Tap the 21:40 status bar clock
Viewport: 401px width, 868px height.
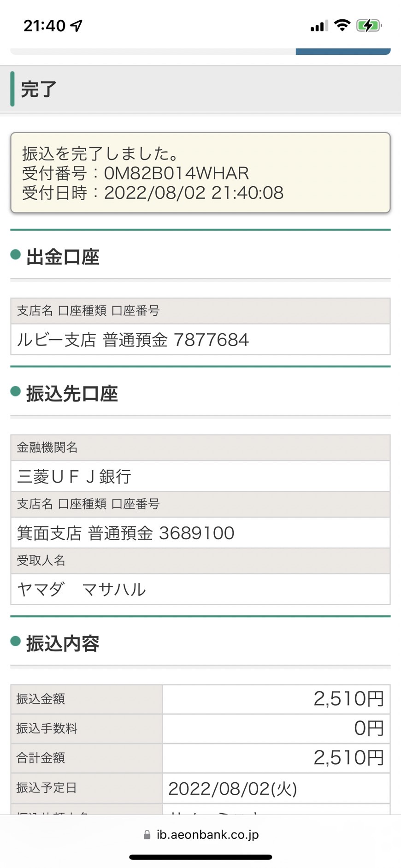45,26
